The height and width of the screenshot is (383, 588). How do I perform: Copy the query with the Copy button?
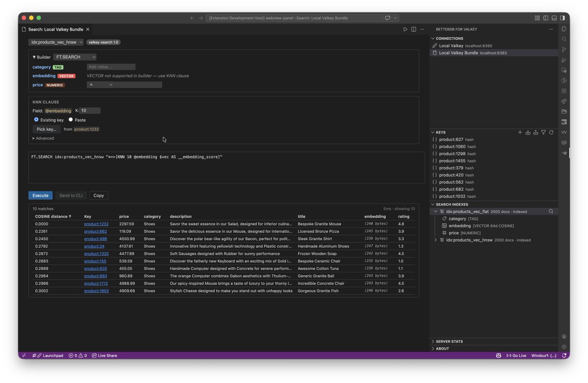99,195
